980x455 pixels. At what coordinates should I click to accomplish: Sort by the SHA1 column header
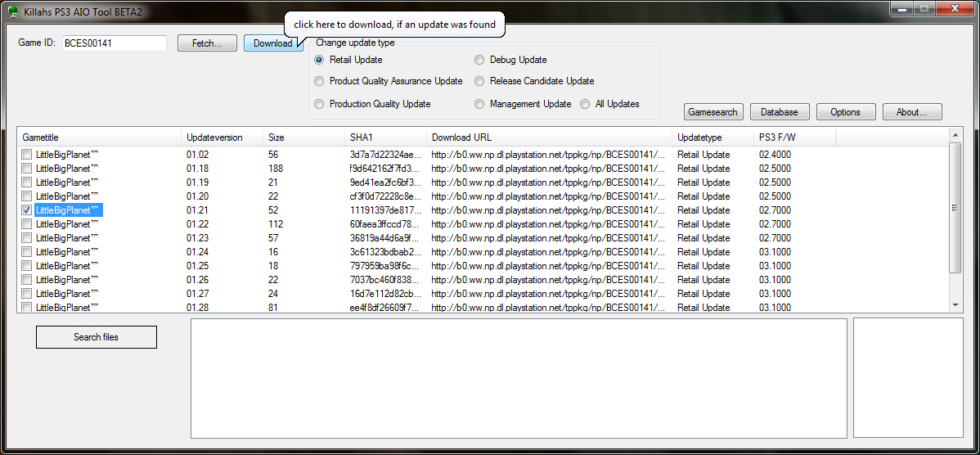tap(385, 137)
